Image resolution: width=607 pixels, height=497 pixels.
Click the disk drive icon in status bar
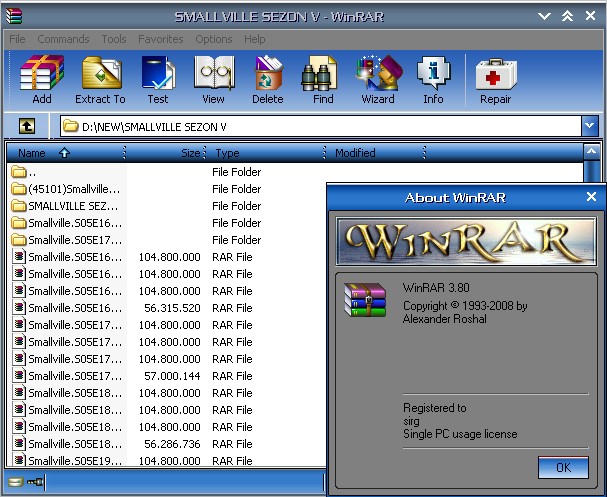16,482
